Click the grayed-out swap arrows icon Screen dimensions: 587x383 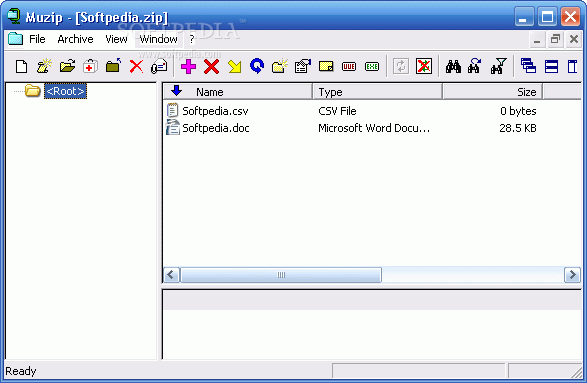tap(401, 67)
